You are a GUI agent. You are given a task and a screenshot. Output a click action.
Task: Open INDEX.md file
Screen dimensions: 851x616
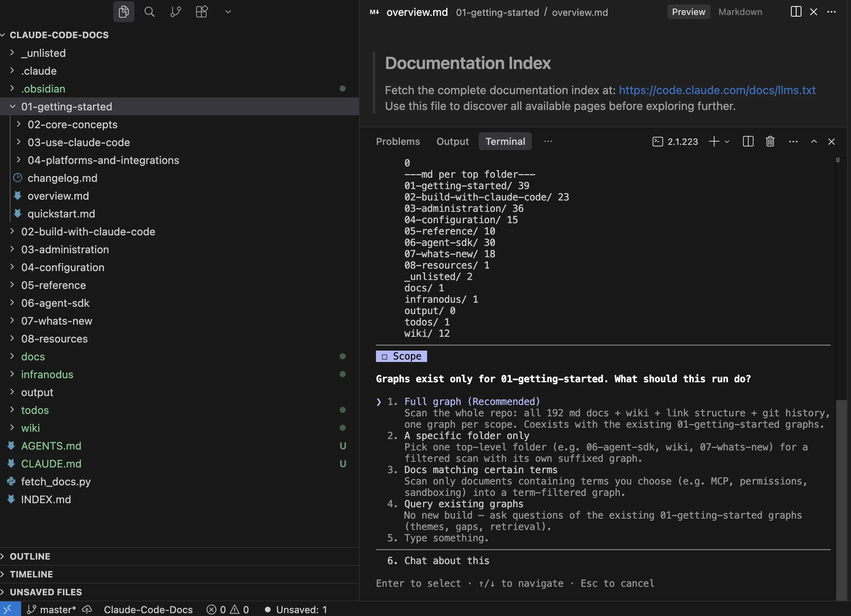(179, 499)
